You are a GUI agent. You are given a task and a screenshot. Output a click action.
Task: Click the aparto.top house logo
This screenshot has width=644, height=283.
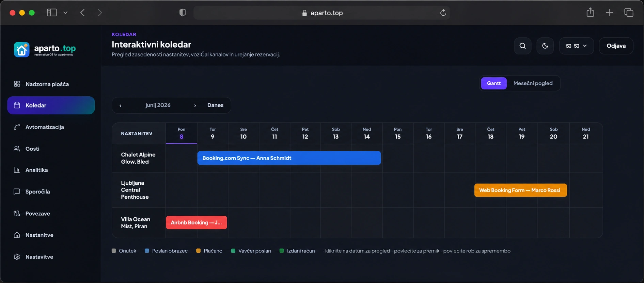(x=22, y=50)
